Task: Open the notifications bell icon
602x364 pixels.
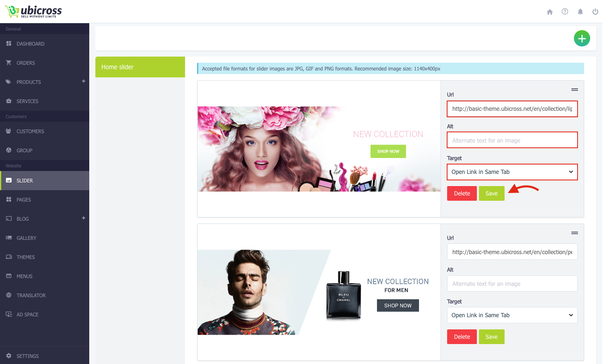Action: coord(580,12)
